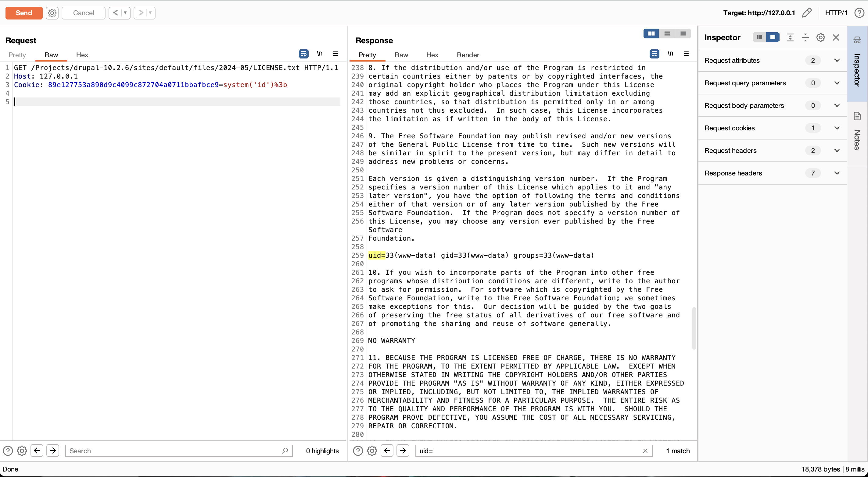The height and width of the screenshot is (477, 868).
Task: Open Inspector settings gear
Action: tap(820, 37)
